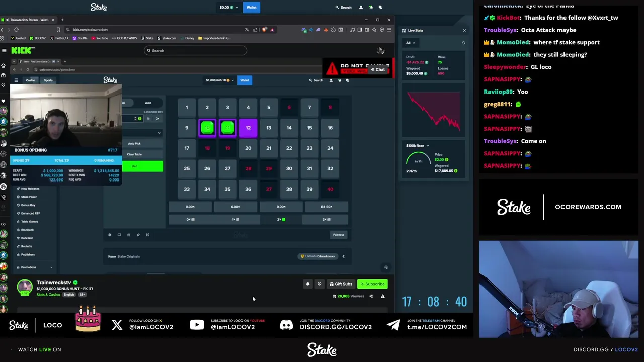The height and width of the screenshot is (362, 644).
Task: Open the user profile icon in the outer Stake header
Action: pyautogui.click(x=361, y=7)
